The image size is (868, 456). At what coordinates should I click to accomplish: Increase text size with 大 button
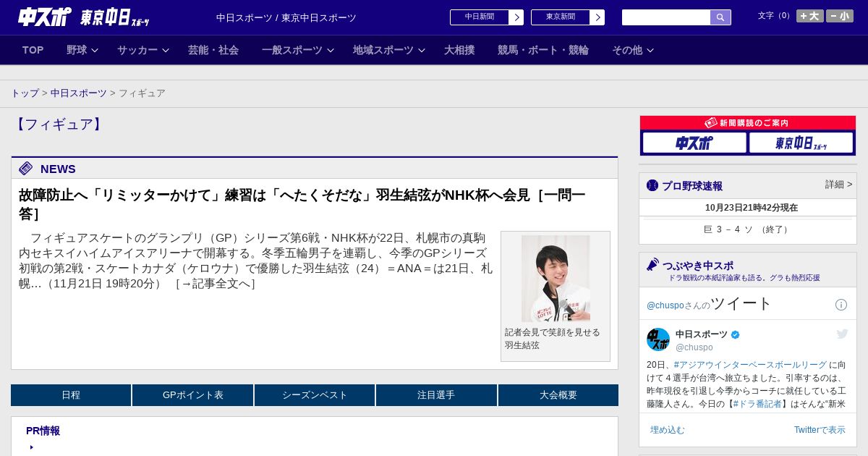pyautogui.click(x=809, y=16)
